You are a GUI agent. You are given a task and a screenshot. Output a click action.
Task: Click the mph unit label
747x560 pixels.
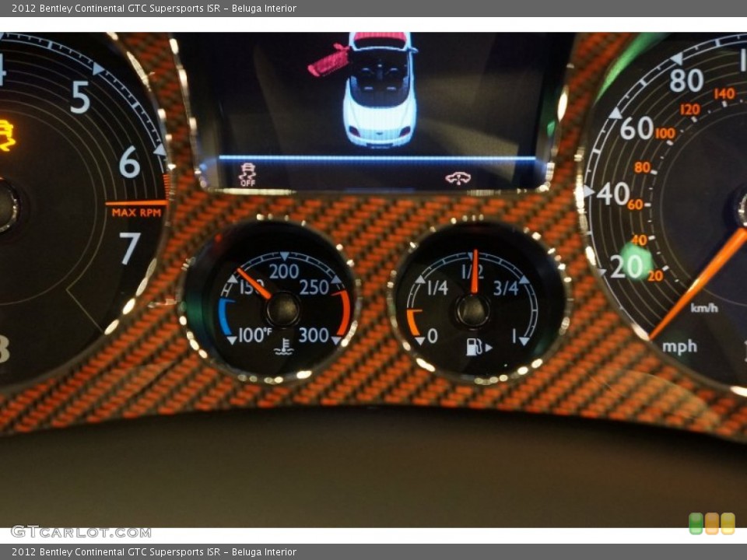pyautogui.click(x=679, y=347)
